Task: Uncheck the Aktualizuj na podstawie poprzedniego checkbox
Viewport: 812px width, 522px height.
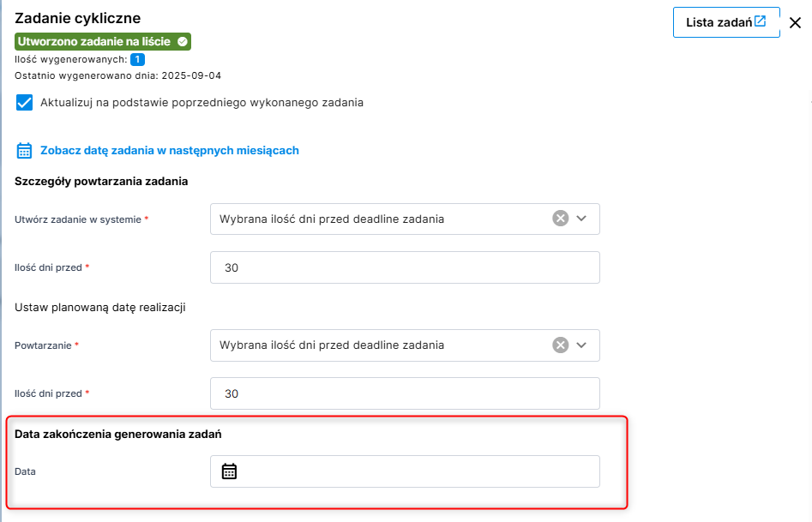Action: tap(25, 103)
